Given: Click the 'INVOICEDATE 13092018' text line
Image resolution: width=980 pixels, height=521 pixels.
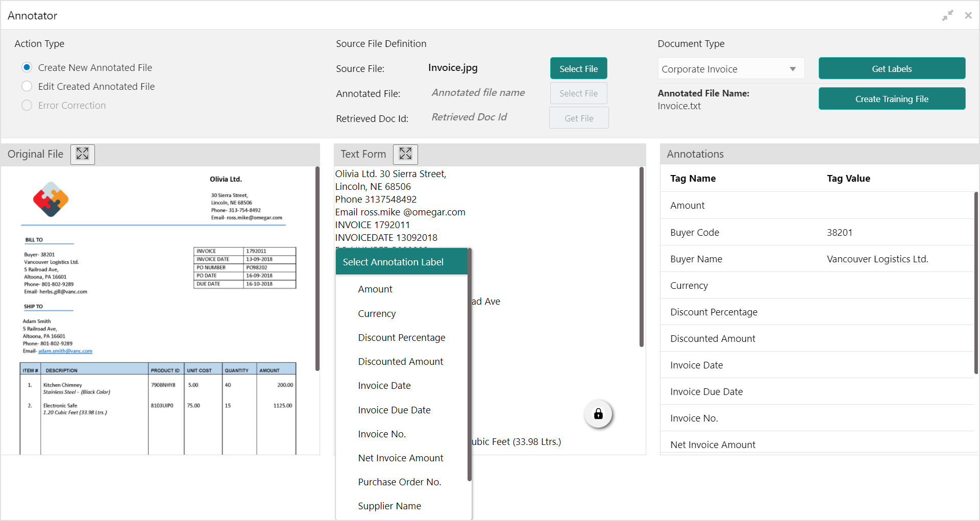Looking at the screenshot, I should [386, 237].
